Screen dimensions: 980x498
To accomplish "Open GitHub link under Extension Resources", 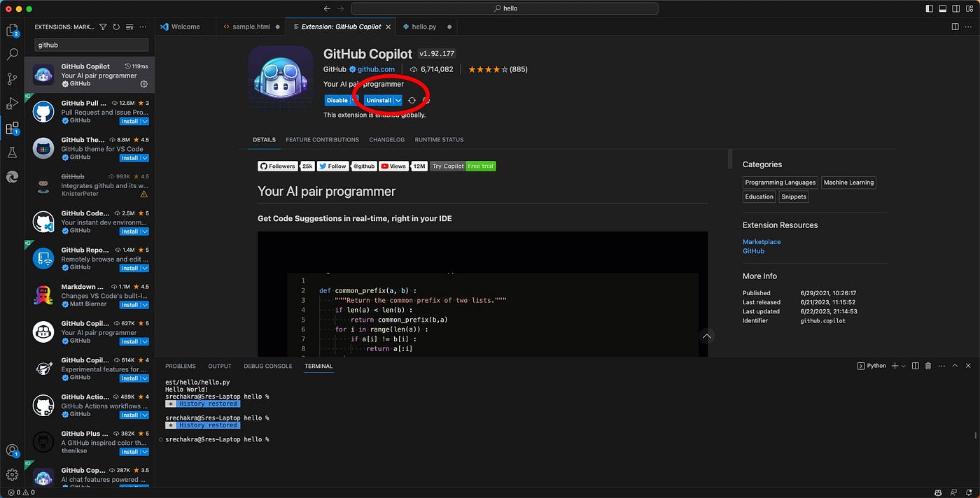I will tap(753, 251).
